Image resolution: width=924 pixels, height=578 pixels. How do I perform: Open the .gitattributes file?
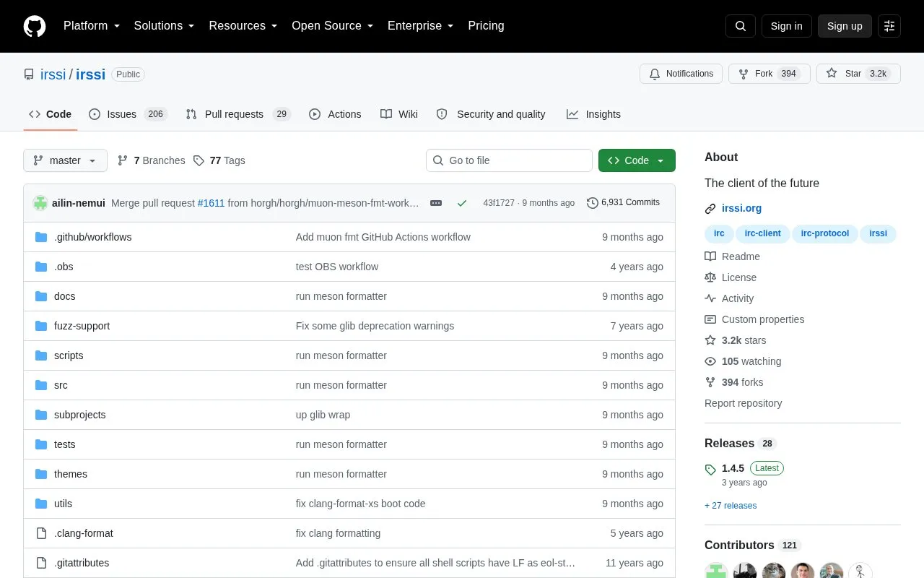pyautogui.click(x=82, y=563)
